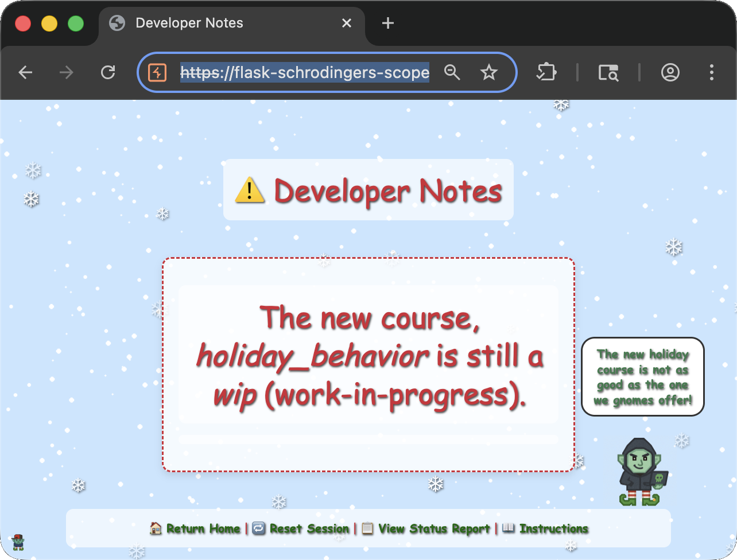Click the small gnome icon in bottom-left corner
Image resolution: width=737 pixels, height=560 pixels.
18,542
